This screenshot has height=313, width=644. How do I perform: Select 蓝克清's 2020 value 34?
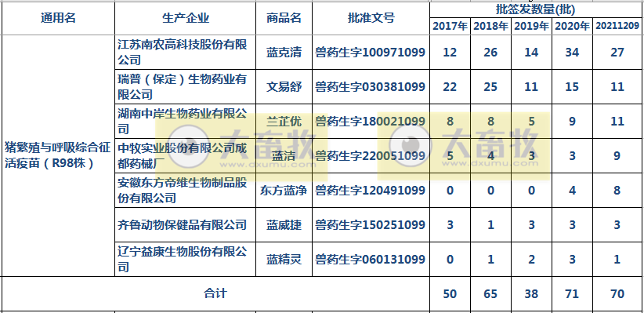(572, 53)
